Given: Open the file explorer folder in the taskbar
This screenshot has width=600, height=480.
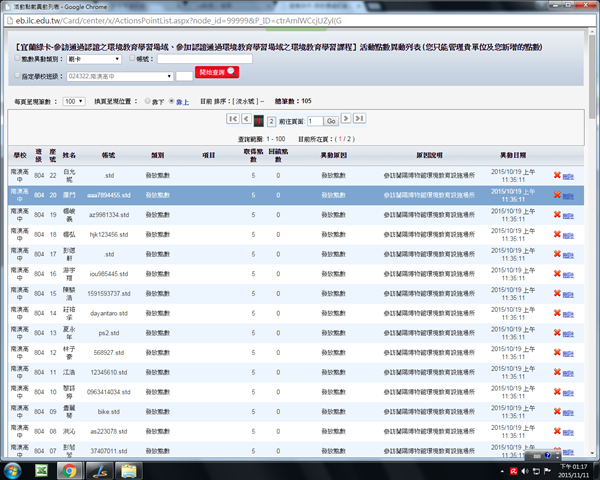Looking at the screenshot, I should coord(129,471).
